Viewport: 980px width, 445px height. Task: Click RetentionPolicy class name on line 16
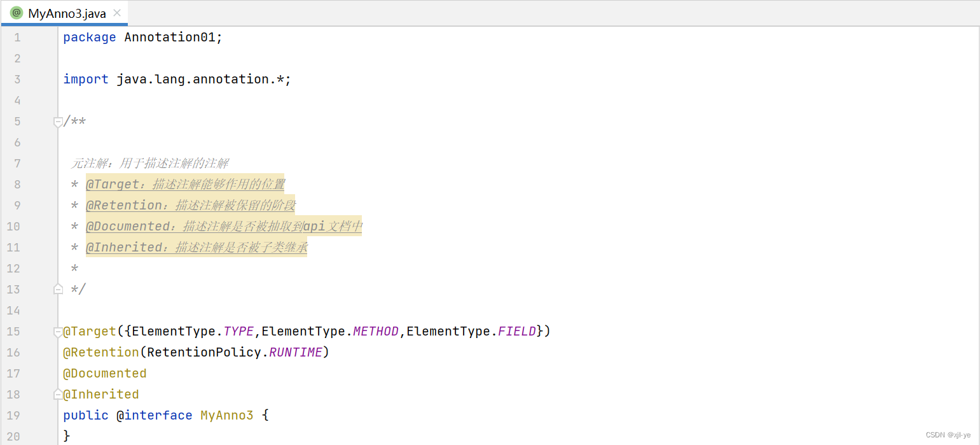click(204, 352)
